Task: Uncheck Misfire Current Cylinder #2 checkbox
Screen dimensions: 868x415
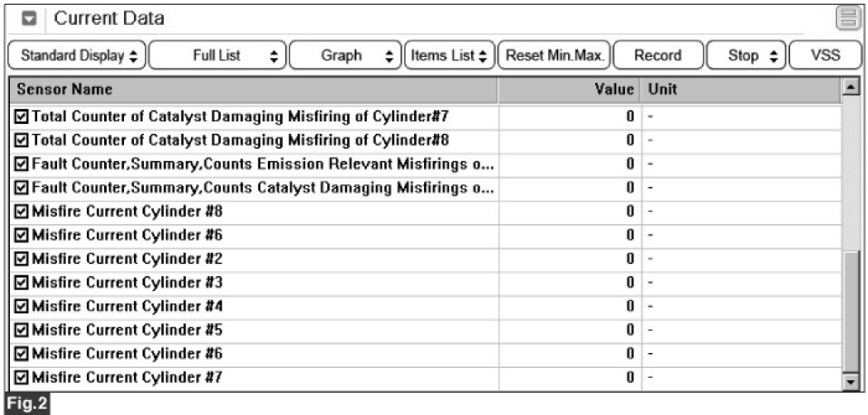Action: [22, 259]
